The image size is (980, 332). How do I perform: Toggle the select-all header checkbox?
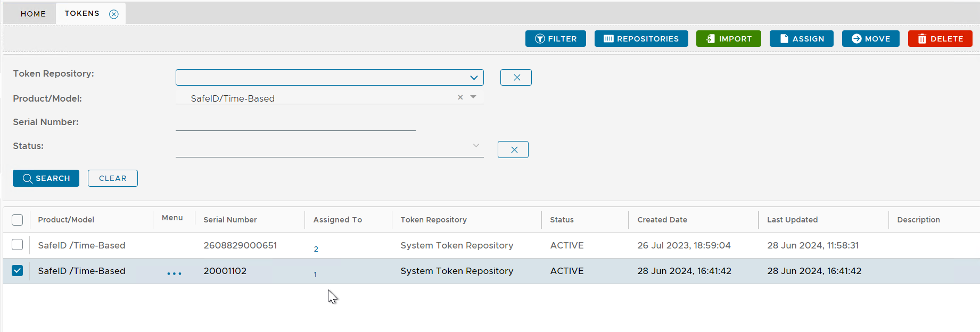click(18, 220)
